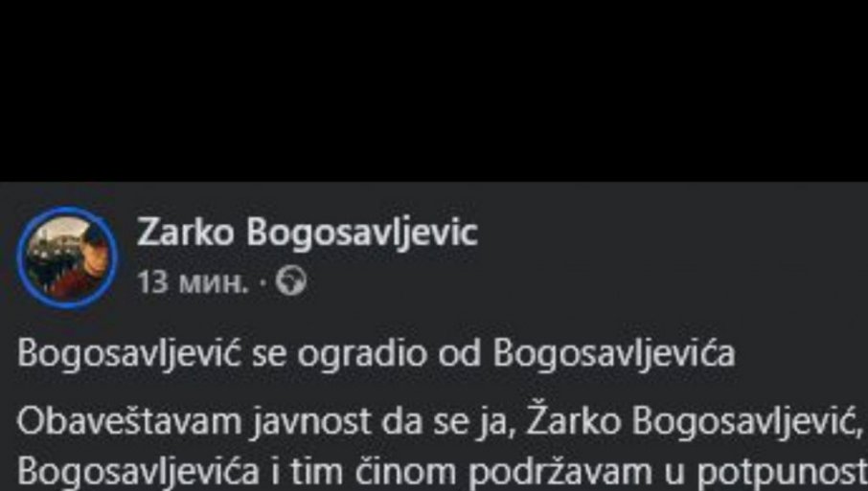Click the Zarko Bogosavljevic author name
The width and height of the screenshot is (868, 491).
coord(307,233)
